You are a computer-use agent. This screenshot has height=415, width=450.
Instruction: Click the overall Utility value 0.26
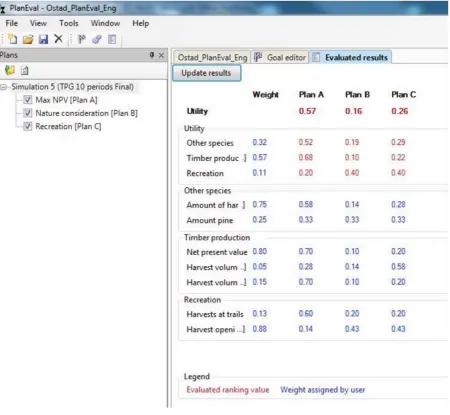(400, 111)
